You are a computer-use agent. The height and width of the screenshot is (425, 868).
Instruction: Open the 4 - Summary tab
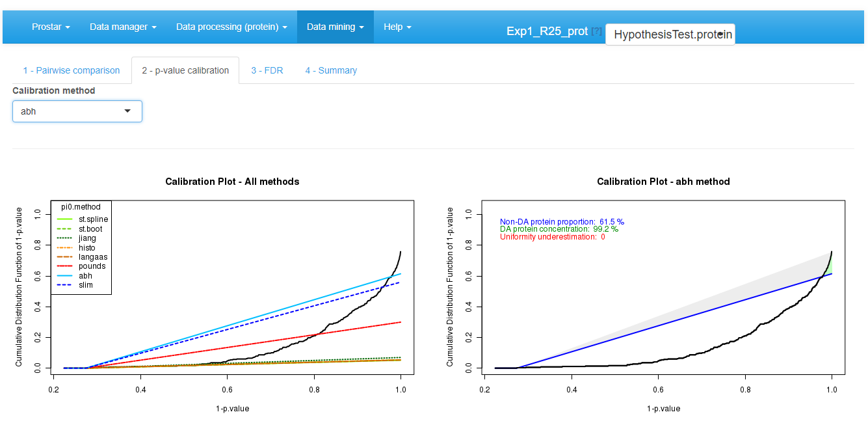pyautogui.click(x=331, y=70)
